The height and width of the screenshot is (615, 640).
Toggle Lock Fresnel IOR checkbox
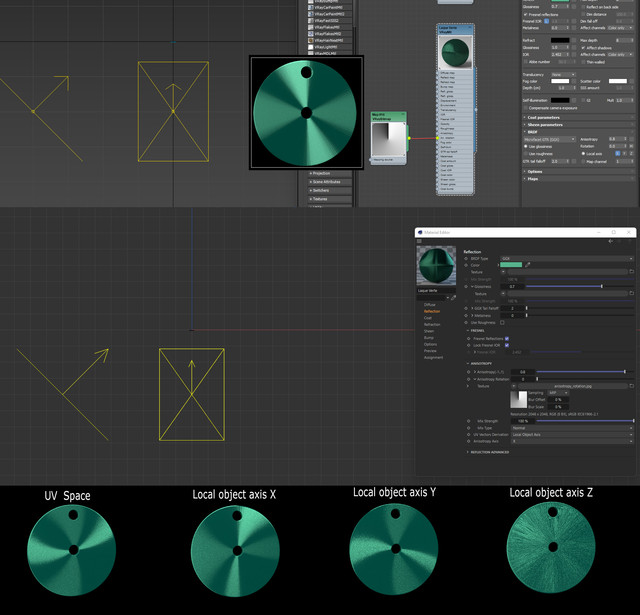point(507,345)
